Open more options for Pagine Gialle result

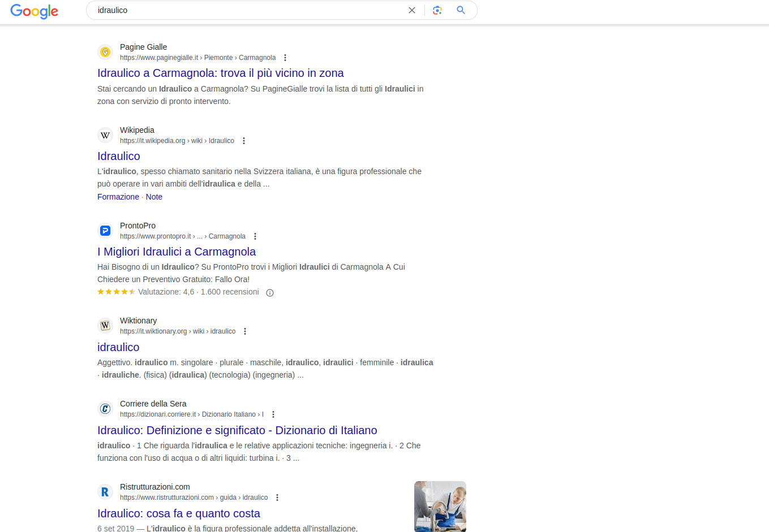pos(285,58)
